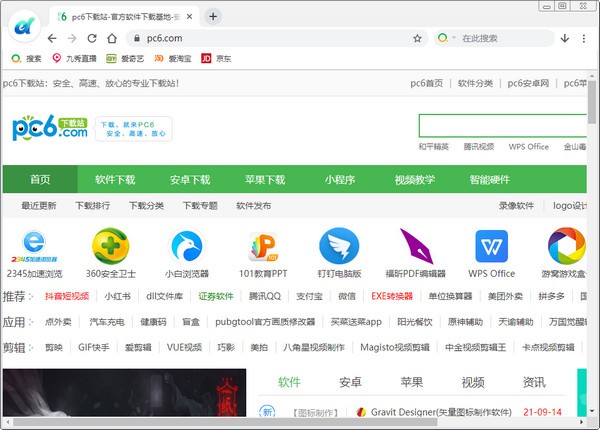
Task: Open the Gravit Designer software entry
Action: (x=441, y=412)
